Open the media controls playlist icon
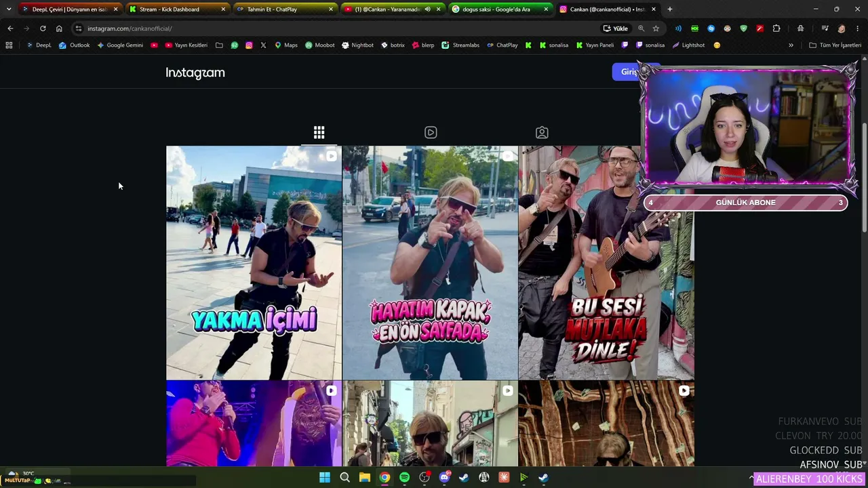Viewport: 868px width, 488px height. tap(825, 28)
